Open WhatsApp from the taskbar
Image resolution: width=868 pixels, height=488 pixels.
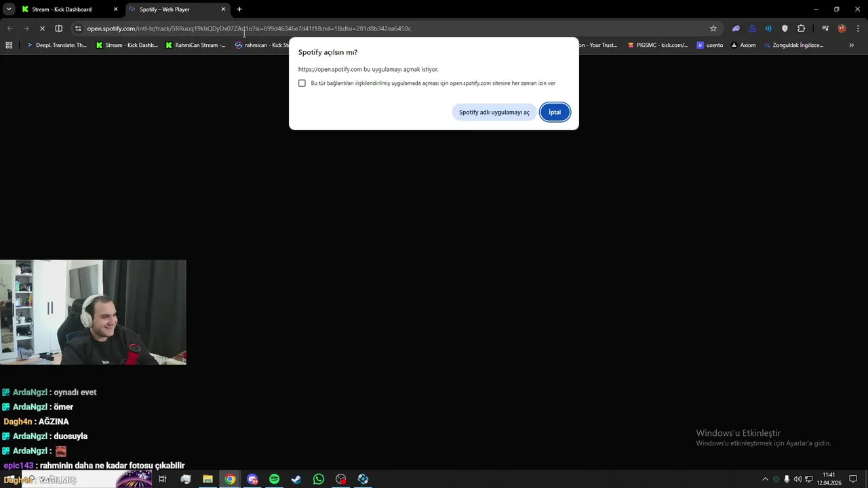(x=319, y=479)
